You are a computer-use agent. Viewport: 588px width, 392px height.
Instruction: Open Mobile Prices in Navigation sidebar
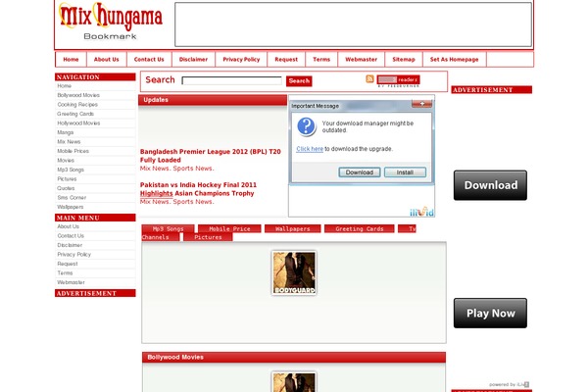click(73, 151)
